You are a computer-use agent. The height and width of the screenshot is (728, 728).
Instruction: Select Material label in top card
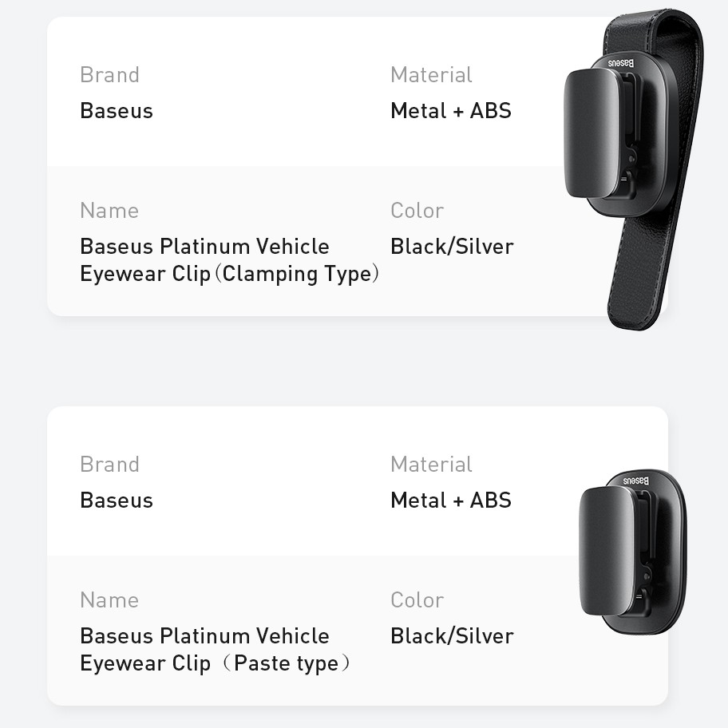[x=431, y=75]
